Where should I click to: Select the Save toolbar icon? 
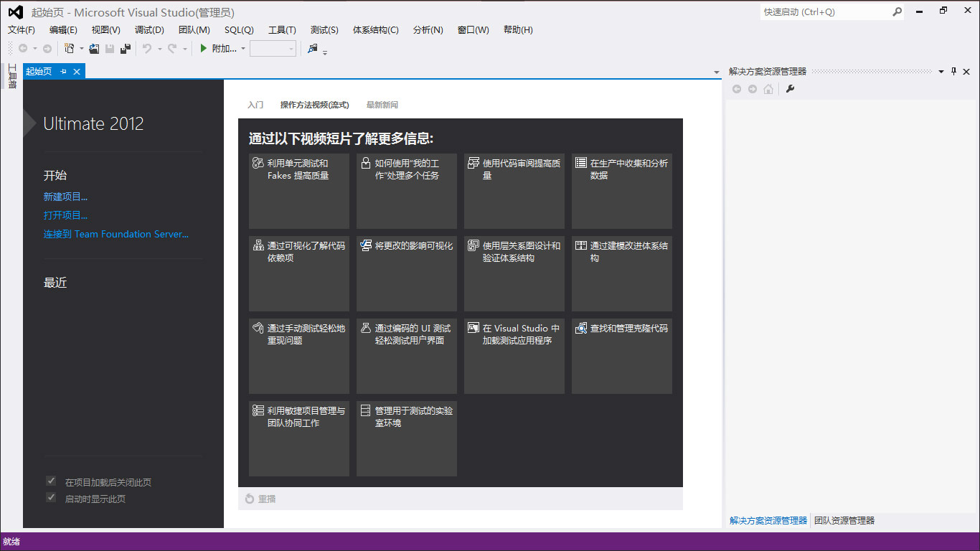(x=110, y=49)
